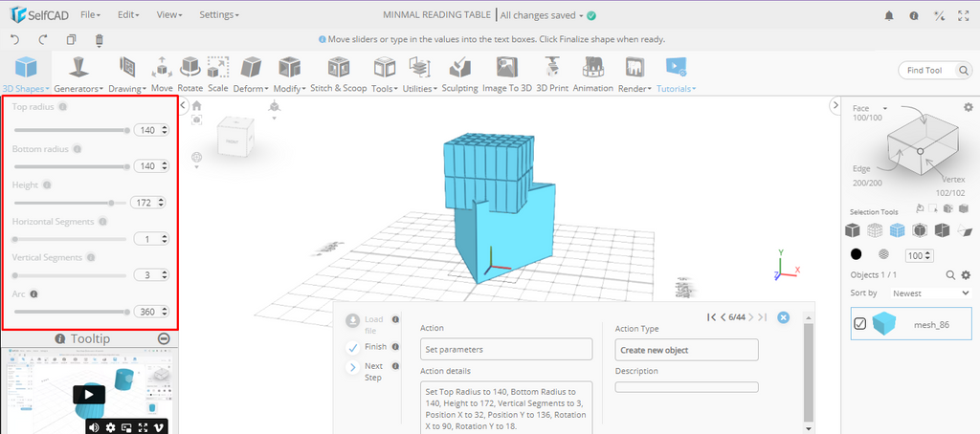Open the Tools toolbar item
The height and width of the screenshot is (434, 980).
click(385, 75)
